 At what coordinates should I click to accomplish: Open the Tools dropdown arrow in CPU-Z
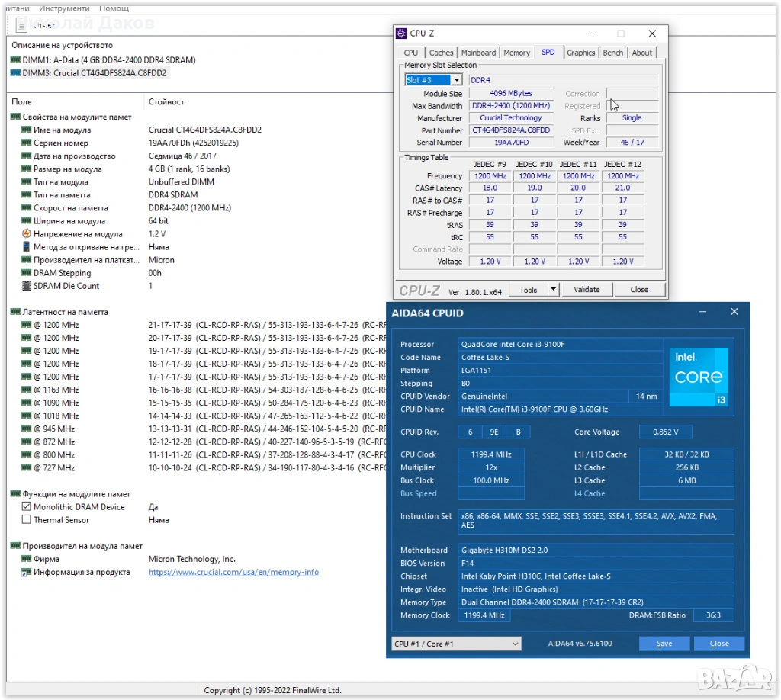coord(553,290)
